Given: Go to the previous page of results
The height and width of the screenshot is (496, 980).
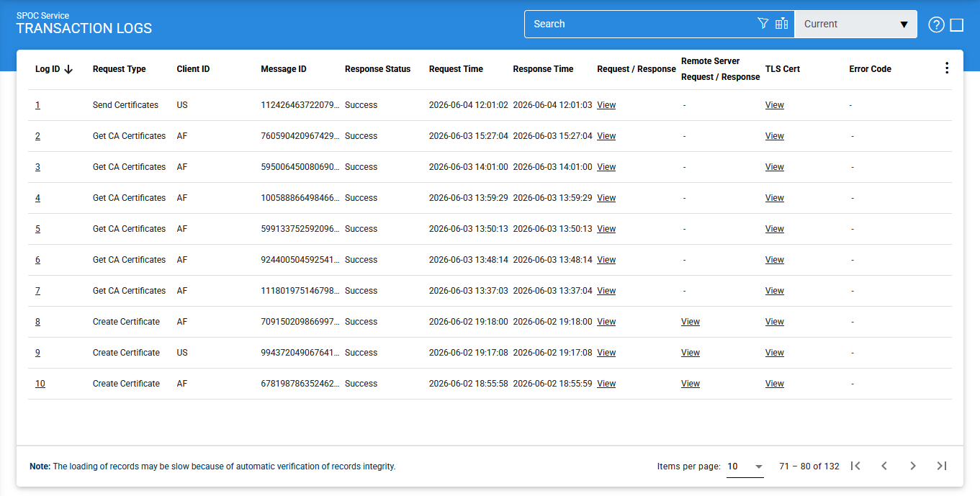Looking at the screenshot, I should (x=884, y=466).
